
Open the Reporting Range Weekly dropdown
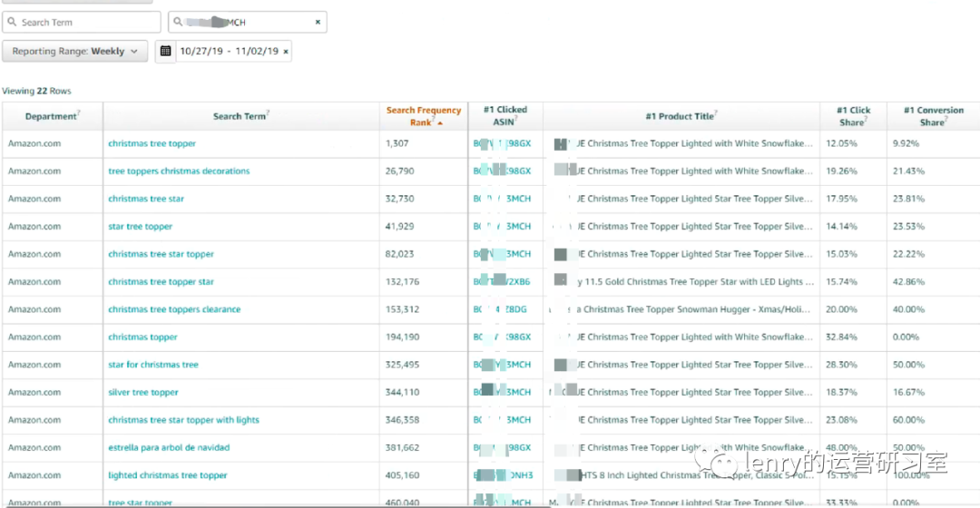click(x=75, y=51)
